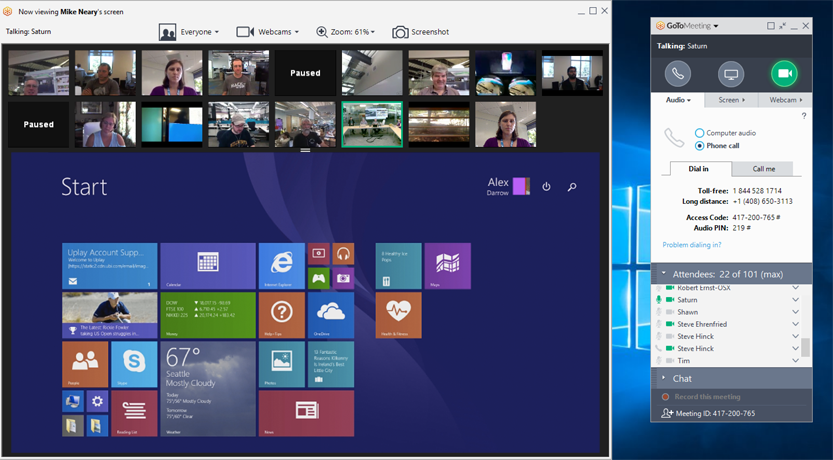Image resolution: width=833 pixels, height=460 pixels.
Task: Click Shawn's gray webcam icon
Action: (x=670, y=312)
